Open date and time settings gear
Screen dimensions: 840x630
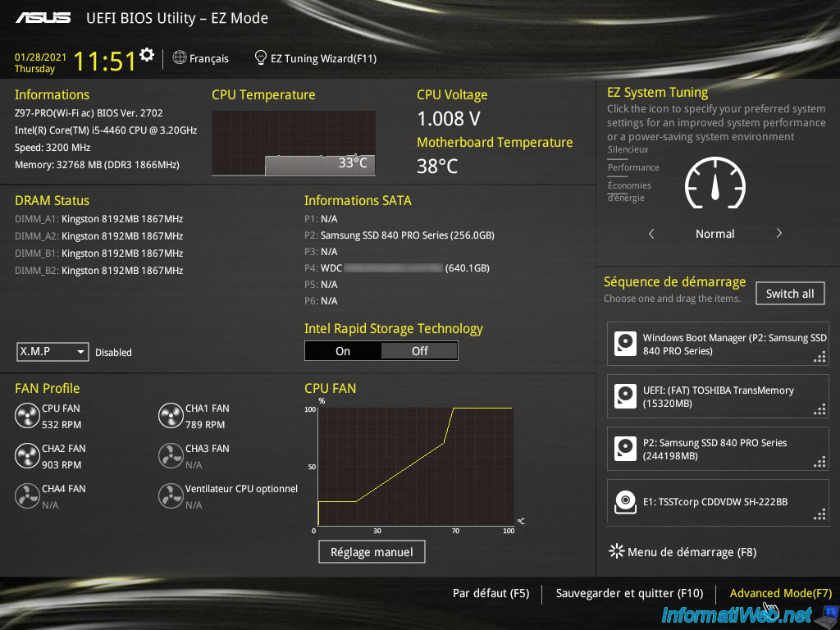(146, 54)
